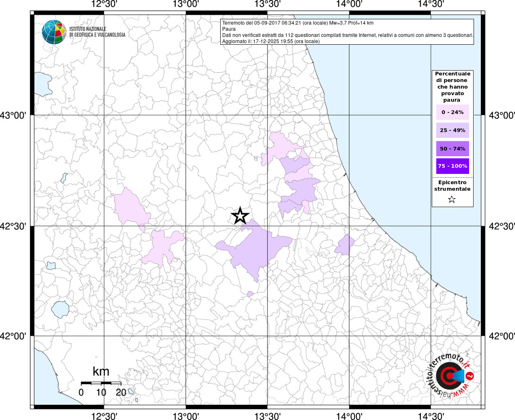Screen dimensions: 515x420
Task: Click the large purple municipality below the epicenter
Action: (254, 248)
